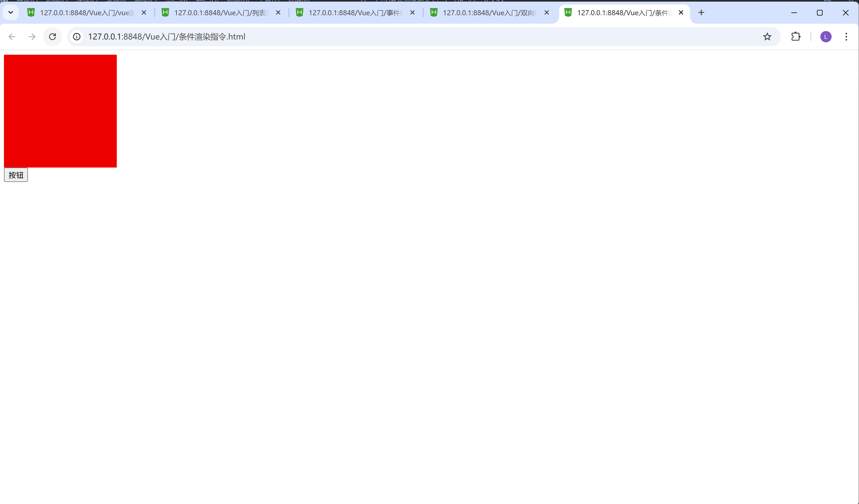Click the red square box

pos(60,111)
